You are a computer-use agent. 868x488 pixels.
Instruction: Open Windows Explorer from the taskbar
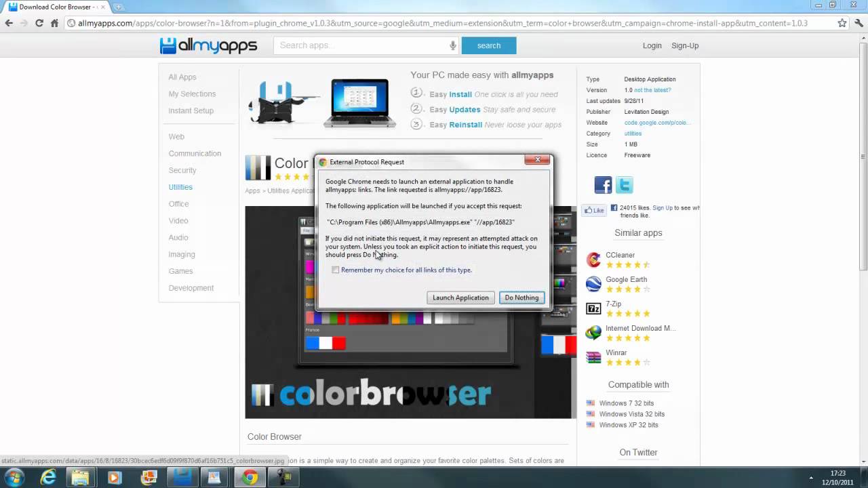click(81, 477)
